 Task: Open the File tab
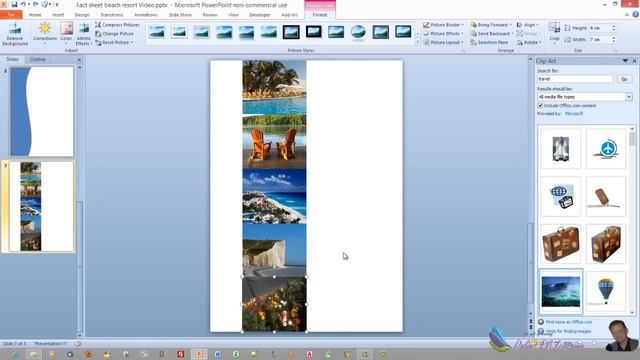[x=11, y=15]
